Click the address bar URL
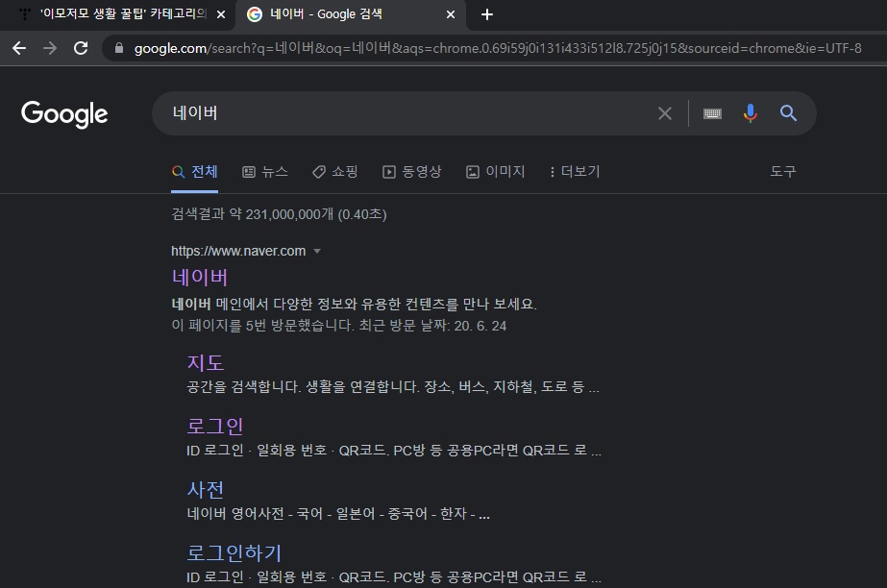887x588 pixels. click(498, 48)
